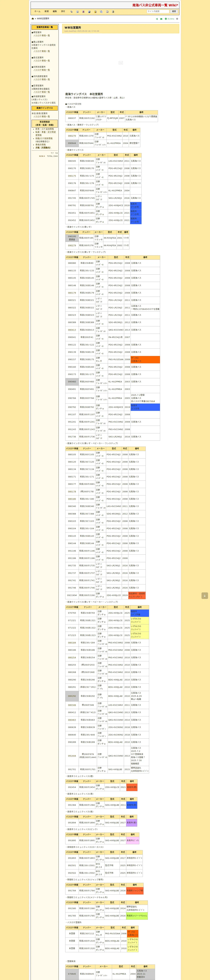Viewport: 210px width, 980px height.
Task: Click vehicle number 091701 cell
Action: (72, 769)
